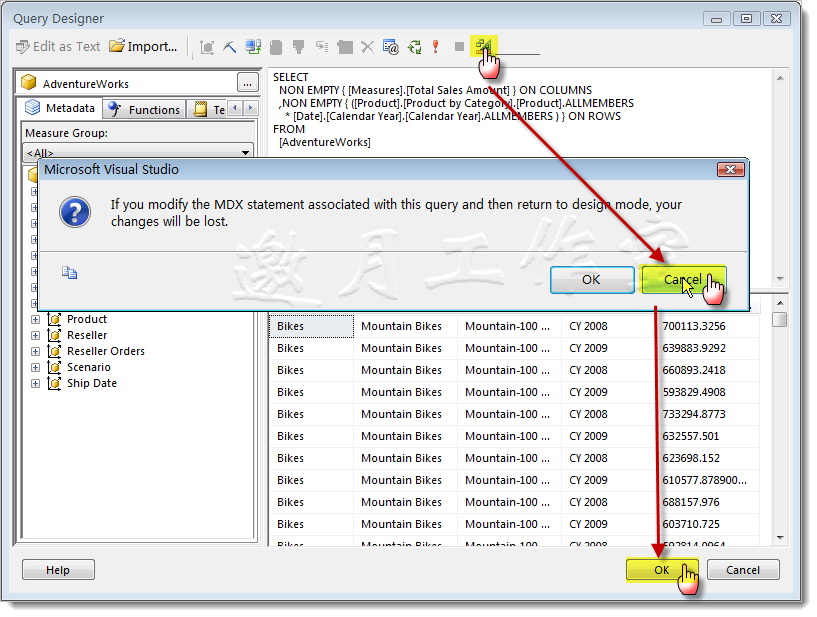The width and height of the screenshot is (817, 617).
Task: Click the results grid scroll down arrow
Action: (780, 538)
